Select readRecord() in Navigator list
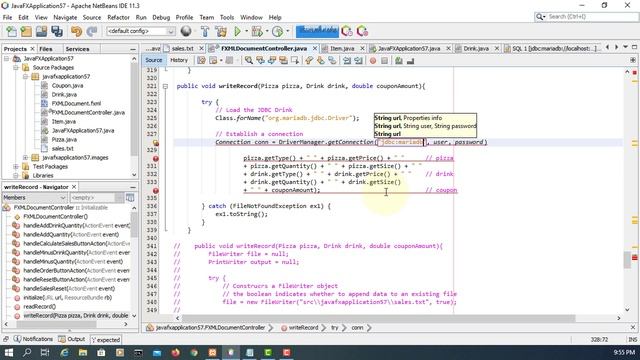Screen dimensions: 640x360 tap(40, 307)
